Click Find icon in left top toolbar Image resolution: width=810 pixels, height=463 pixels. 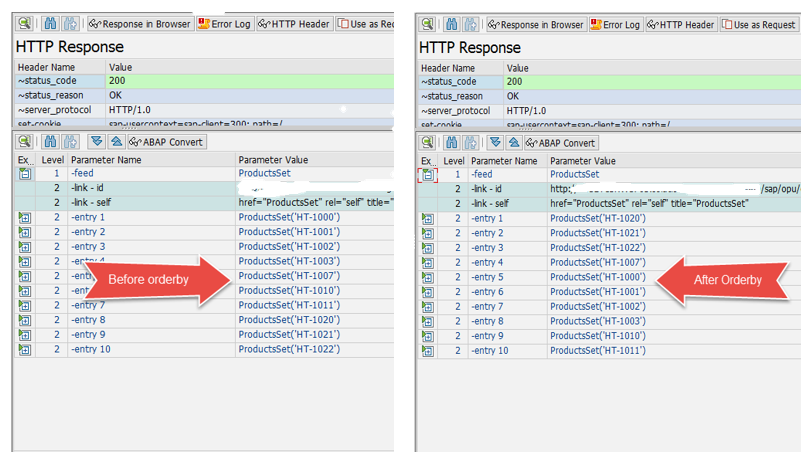pos(50,23)
